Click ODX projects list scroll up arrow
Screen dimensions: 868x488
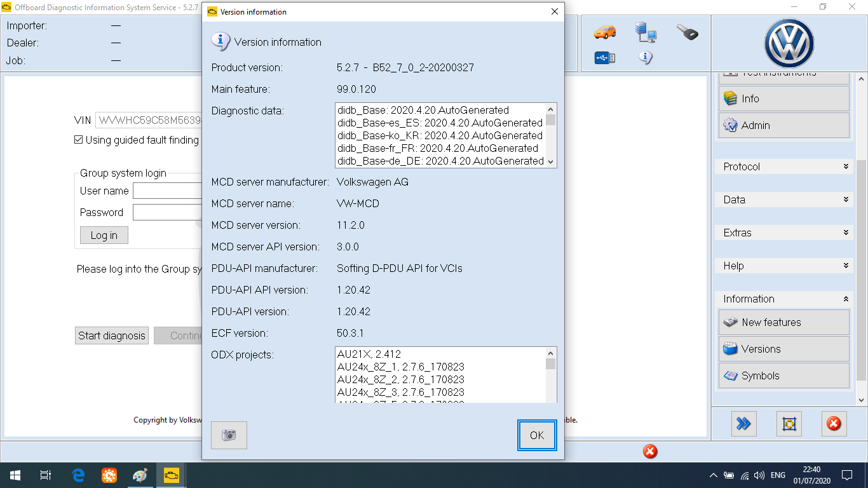coord(550,353)
